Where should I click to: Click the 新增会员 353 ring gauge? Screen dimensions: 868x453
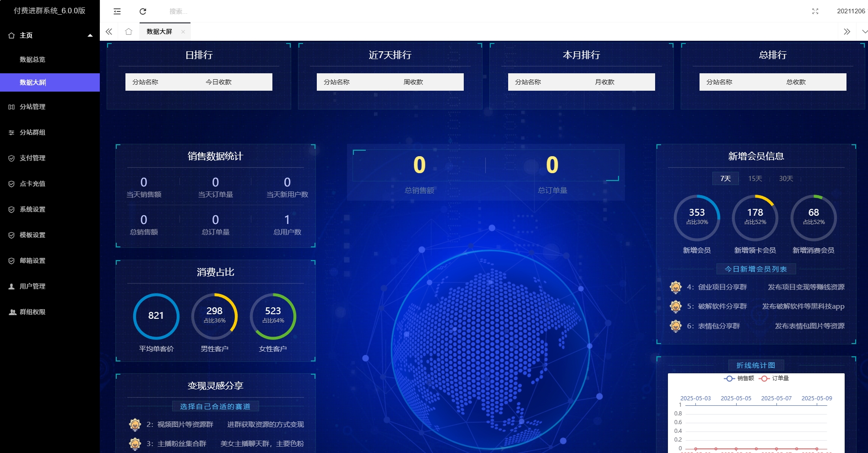point(697,218)
